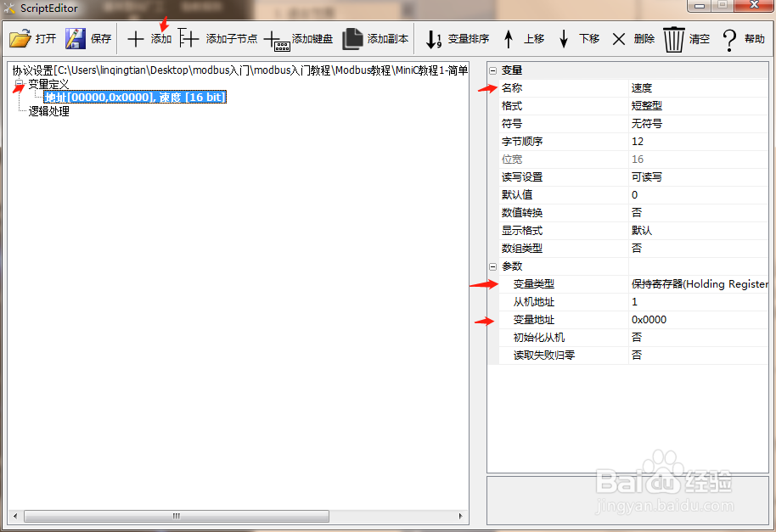Click the 名称 property label
The width and height of the screenshot is (776, 532).
[512, 88]
